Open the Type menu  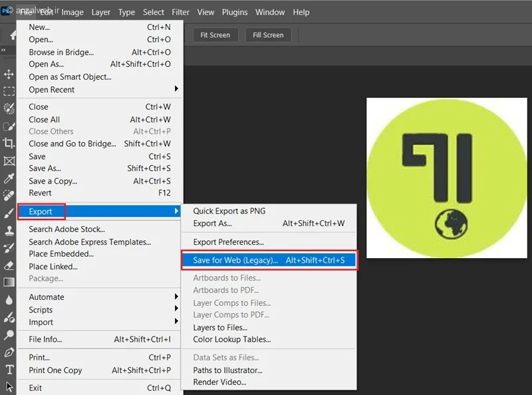[126, 12]
